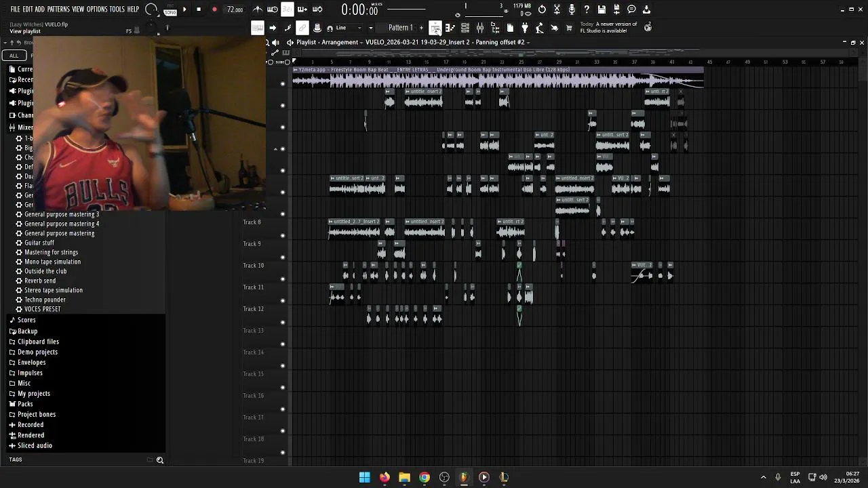Click browser search magnifier icon
868x488 pixels.
coord(160,460)
